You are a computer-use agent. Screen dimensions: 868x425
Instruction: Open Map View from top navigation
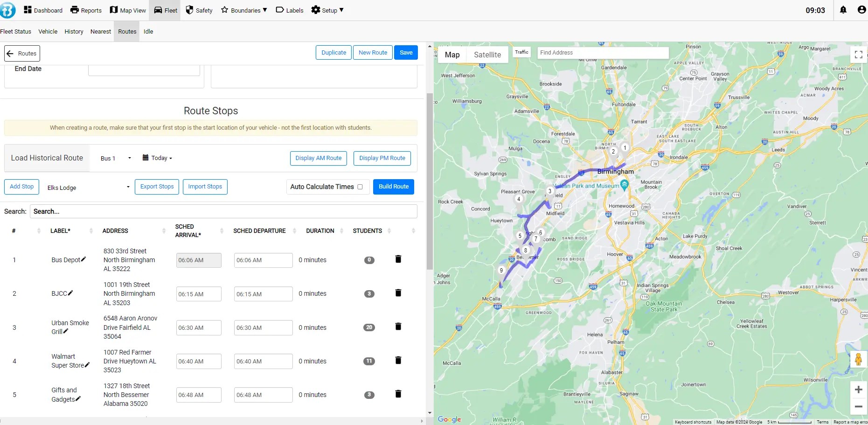[128, 10]
